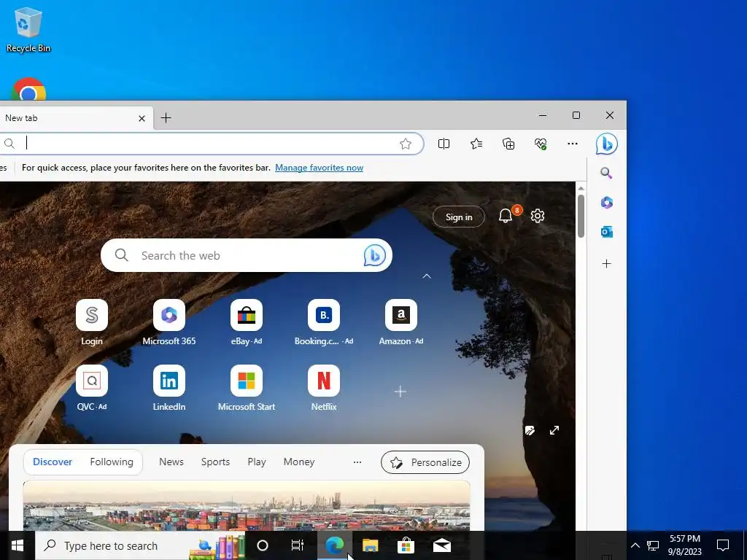This screenshot has height=560, width=747.
Task: Open the Microsoft Start quick link tile
Action: [247, 388]
